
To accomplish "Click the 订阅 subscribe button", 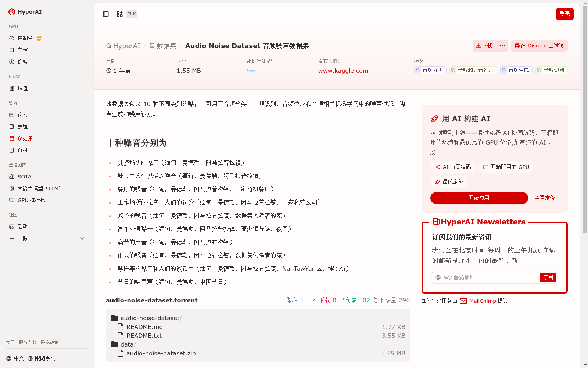I will tap(548, 277).
